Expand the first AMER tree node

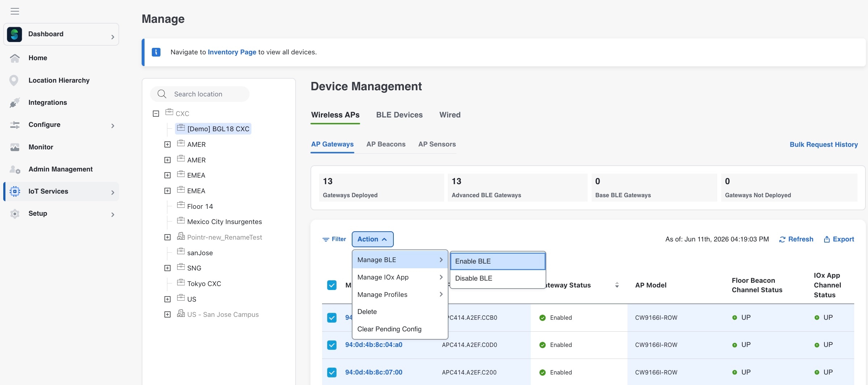tap(167, 145)
